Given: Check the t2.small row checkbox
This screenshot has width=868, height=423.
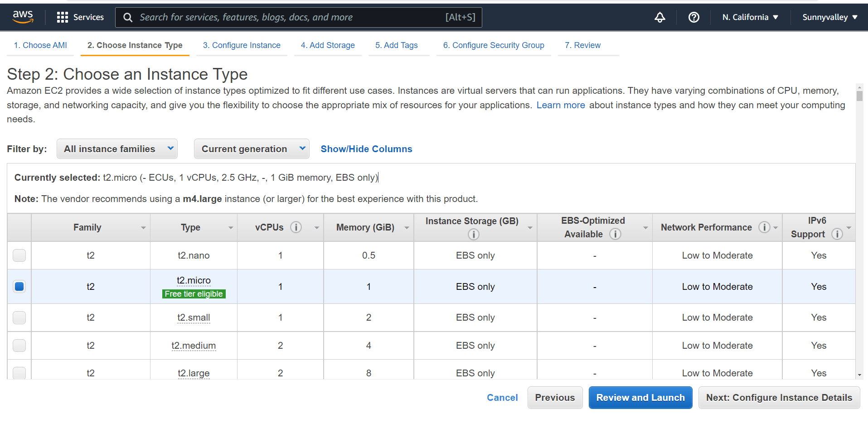Looking at the screenshot, I should click(19, 317).
